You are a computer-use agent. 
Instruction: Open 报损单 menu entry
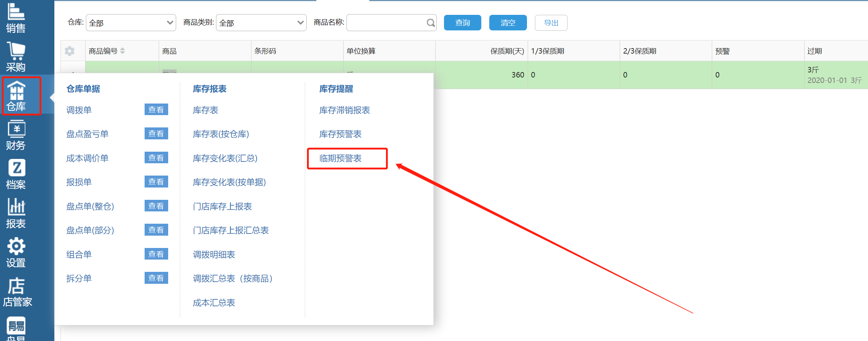[x=79, y=182]
